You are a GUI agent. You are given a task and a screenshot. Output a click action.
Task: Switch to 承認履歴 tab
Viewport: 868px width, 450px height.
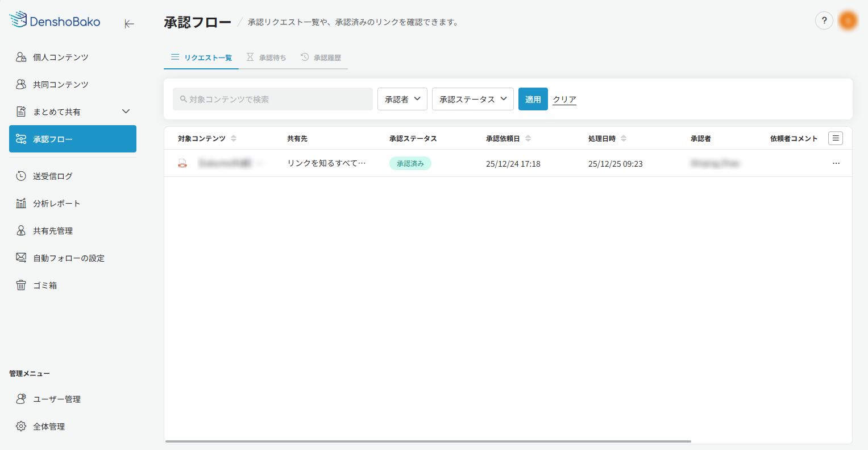321,57
